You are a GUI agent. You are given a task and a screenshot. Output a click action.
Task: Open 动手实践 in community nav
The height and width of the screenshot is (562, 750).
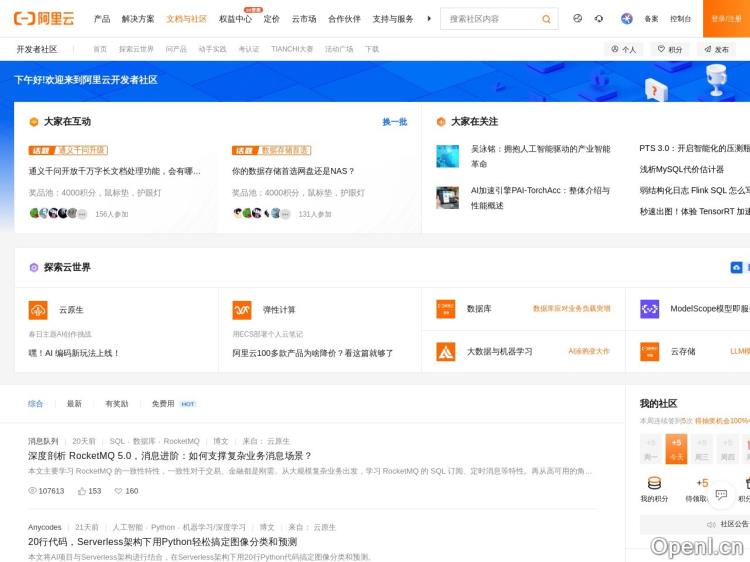[x=212, y=49]
